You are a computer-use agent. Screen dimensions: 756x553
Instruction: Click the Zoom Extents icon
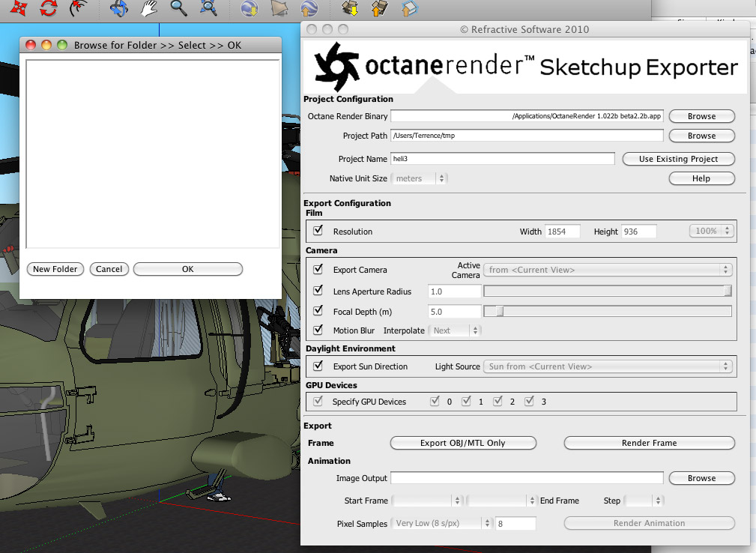209,7
